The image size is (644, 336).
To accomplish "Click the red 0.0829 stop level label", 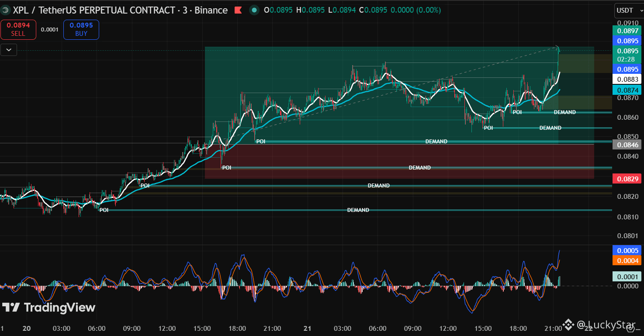I will tap(628, 178).
